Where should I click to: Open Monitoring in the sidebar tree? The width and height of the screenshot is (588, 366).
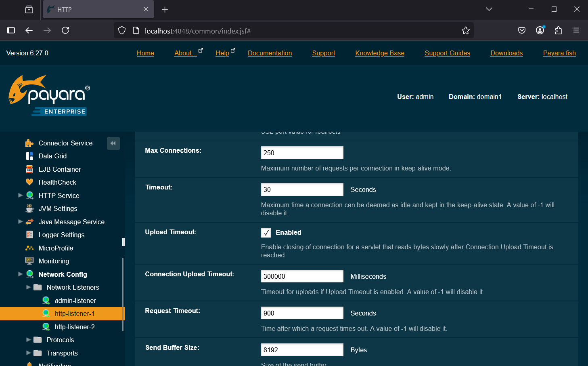pos(54,261)
